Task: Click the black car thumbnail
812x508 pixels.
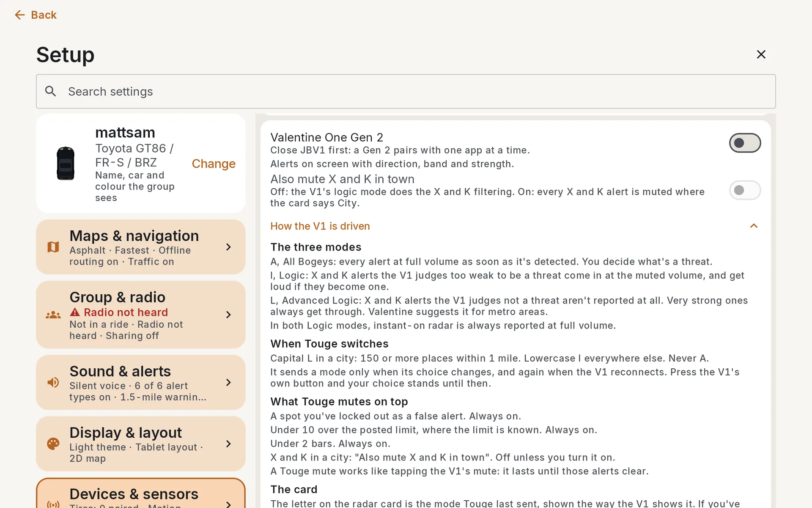Action: point(66,163)
